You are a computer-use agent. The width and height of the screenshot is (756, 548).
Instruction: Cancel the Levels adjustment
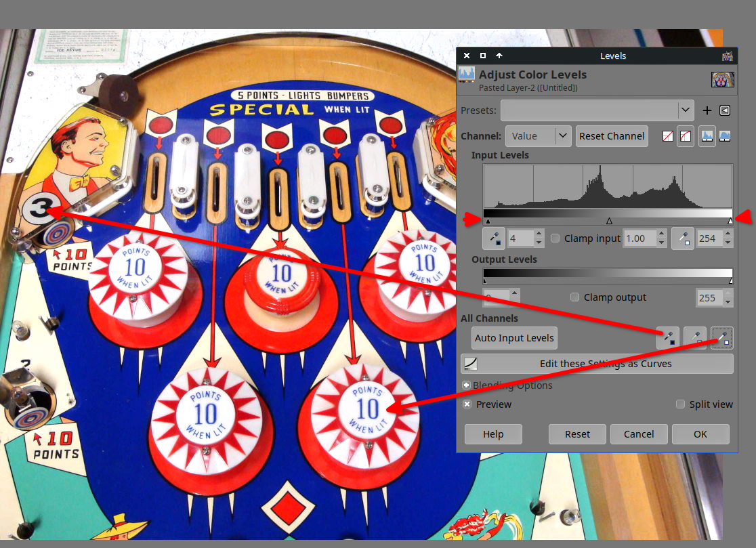639,434
